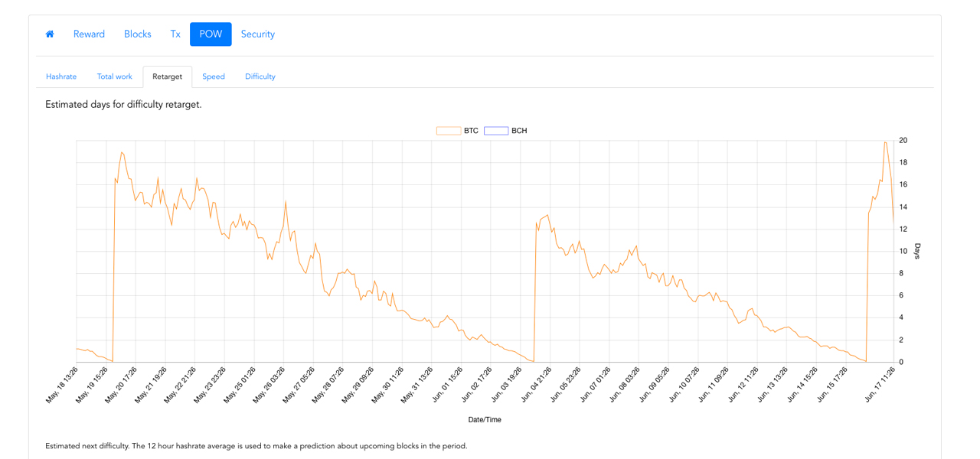Open the Speed tab

tap(214, 76)
